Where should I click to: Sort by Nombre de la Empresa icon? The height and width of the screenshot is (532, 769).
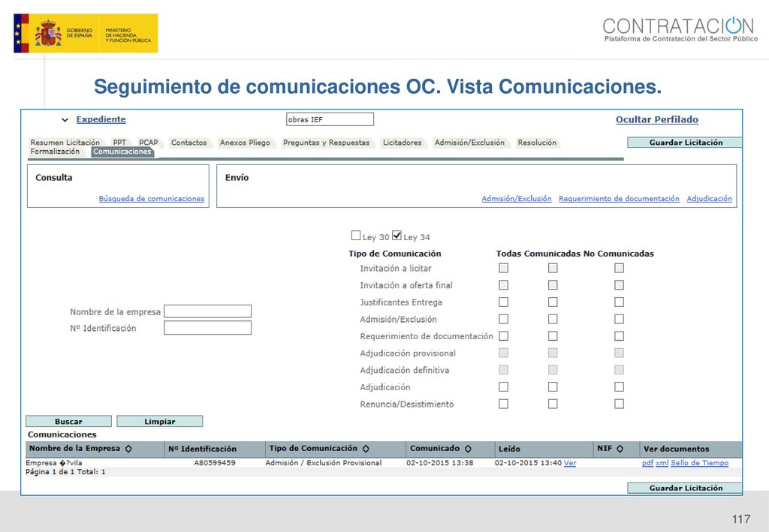[128, 449]
